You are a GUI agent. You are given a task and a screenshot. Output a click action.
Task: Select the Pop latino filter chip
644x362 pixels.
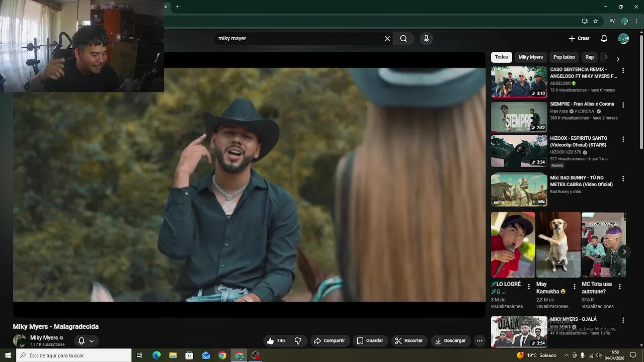tap(564, 57)
